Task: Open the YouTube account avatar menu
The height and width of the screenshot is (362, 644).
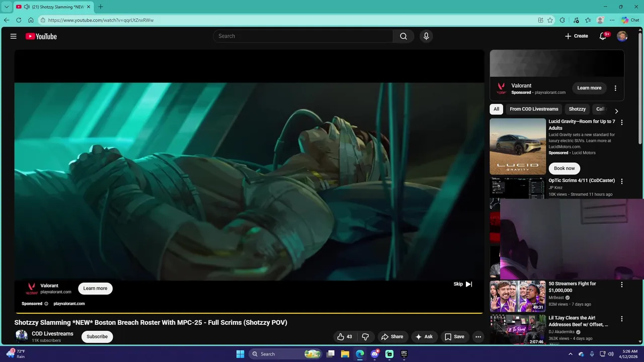Action: pos(622,36)
